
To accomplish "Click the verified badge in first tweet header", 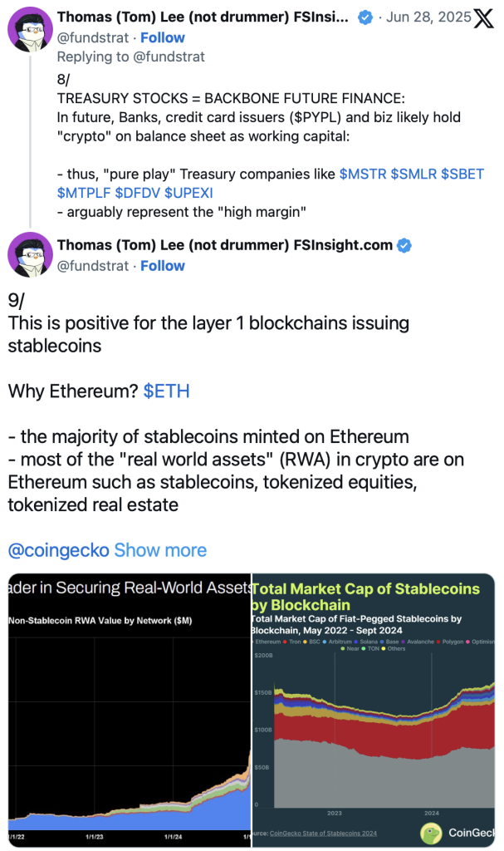I will (365, 18).
